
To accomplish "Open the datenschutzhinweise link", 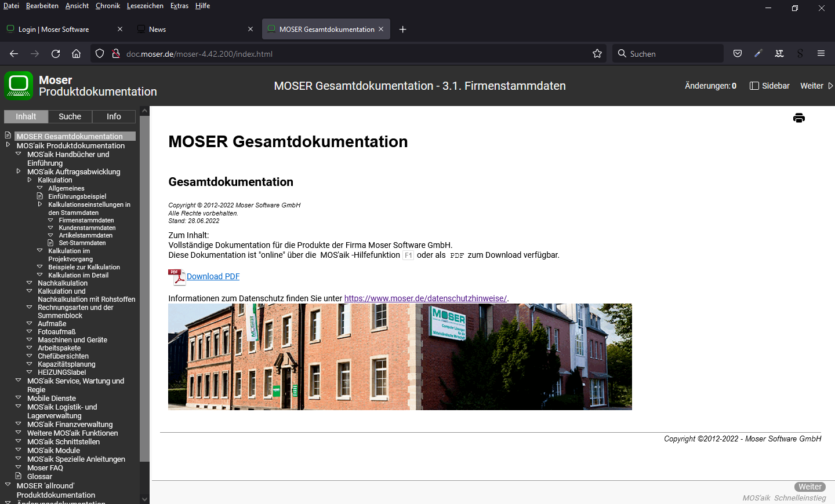I will pos(426,298).
